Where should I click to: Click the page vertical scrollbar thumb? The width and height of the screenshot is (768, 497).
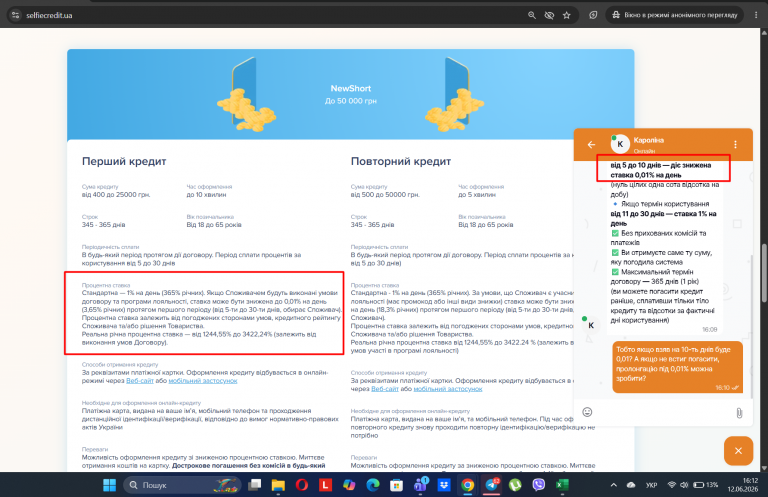pyautogui.click(x=764, y=272)
